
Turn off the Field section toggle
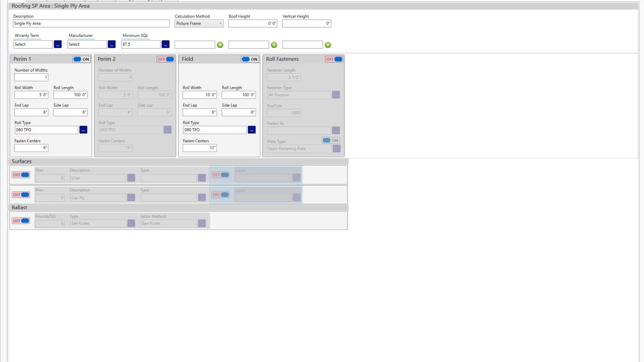point(250,59)
